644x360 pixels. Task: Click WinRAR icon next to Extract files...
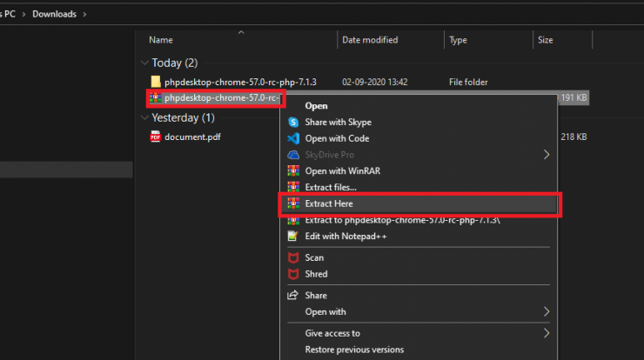tap(293, 187)
